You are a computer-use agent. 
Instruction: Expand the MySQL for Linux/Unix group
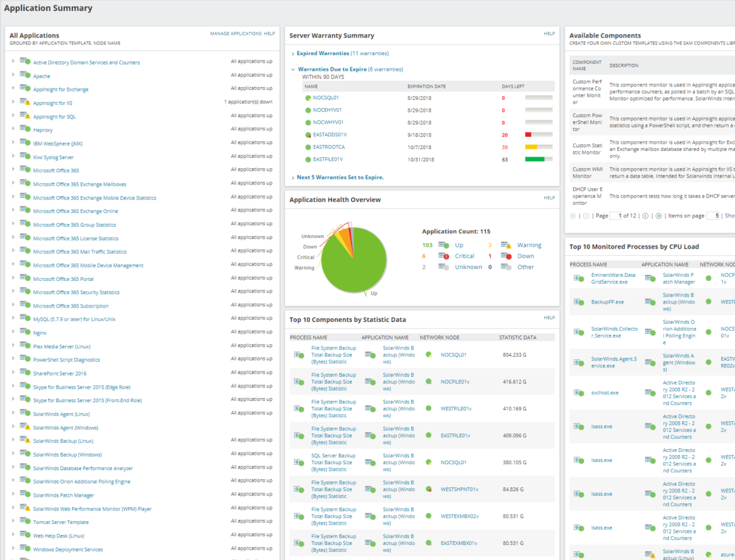click(x=13, y=318)
